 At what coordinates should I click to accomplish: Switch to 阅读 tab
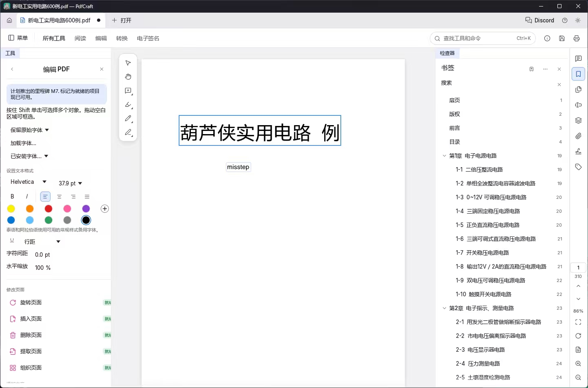80,38
